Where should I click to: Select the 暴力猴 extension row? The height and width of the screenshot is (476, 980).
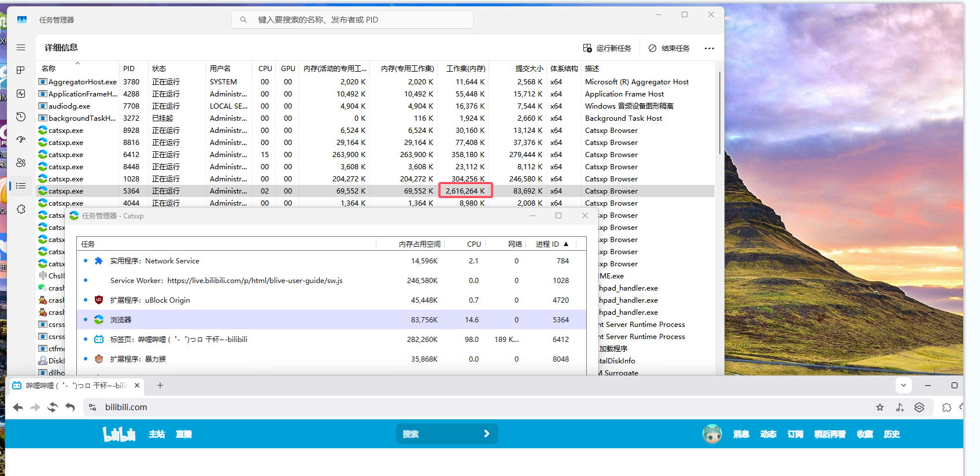click(x=331, y=359)
